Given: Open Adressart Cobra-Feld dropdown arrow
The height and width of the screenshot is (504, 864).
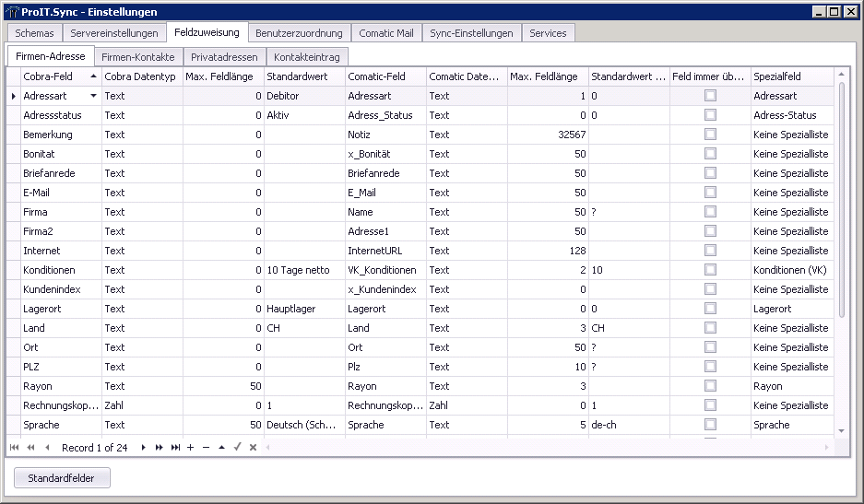Looking at the screenshot, I should coord(93,96).
